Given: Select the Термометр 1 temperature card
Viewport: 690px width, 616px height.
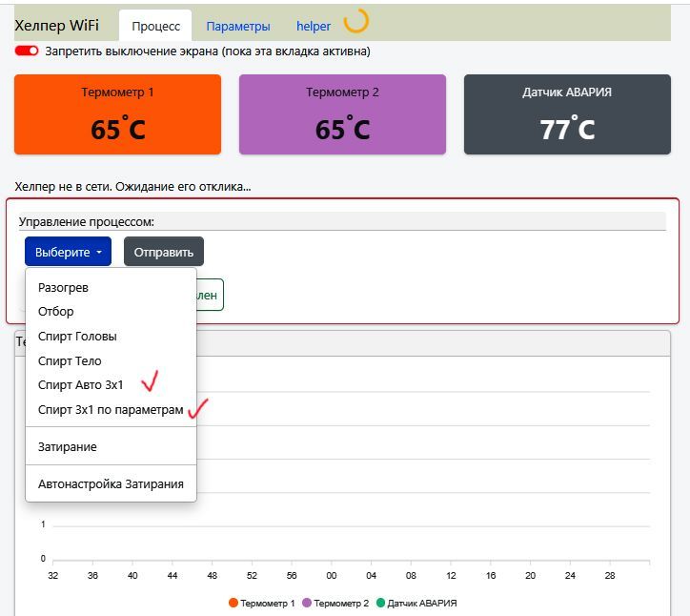Looking at the screenshot, I should 117,114.
